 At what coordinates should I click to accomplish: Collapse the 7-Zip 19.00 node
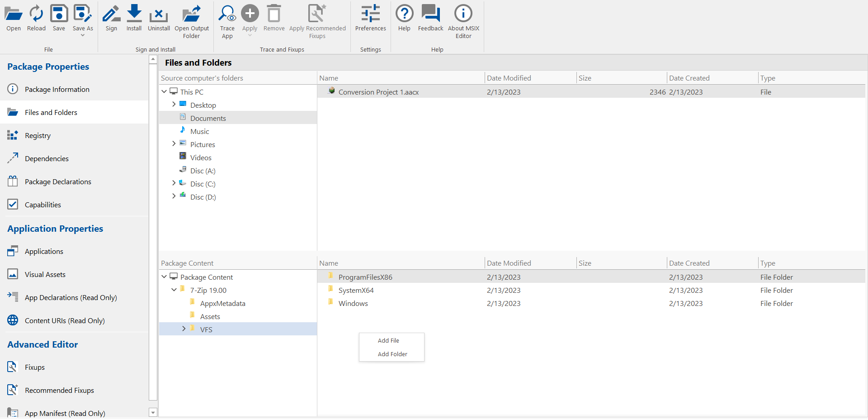click(174, 290)
